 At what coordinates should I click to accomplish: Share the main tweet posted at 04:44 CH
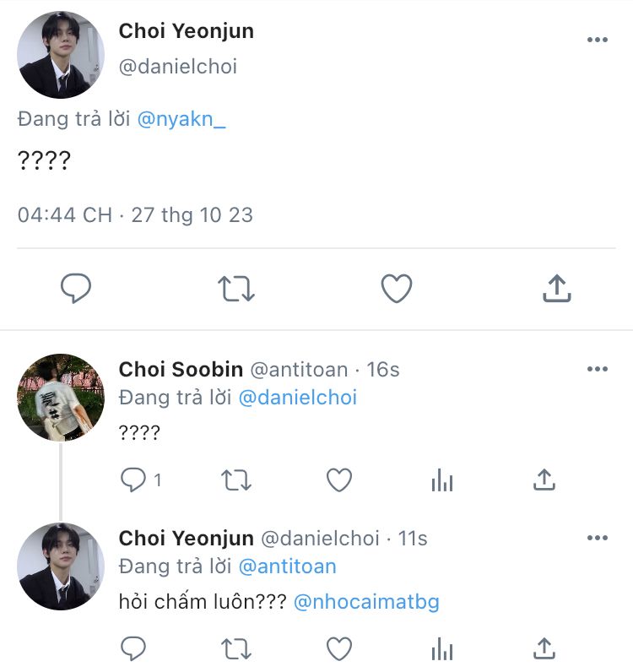tap(555, 290)
